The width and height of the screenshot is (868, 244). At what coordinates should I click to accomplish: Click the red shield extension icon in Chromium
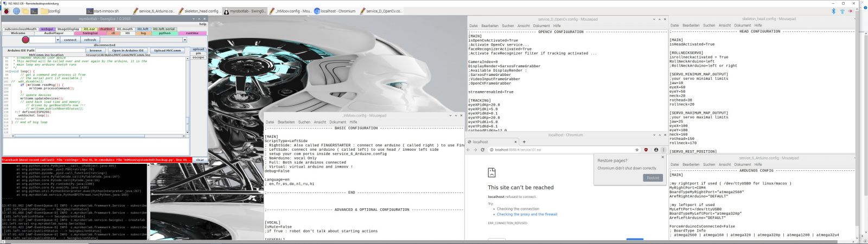[x=646, y=150]
